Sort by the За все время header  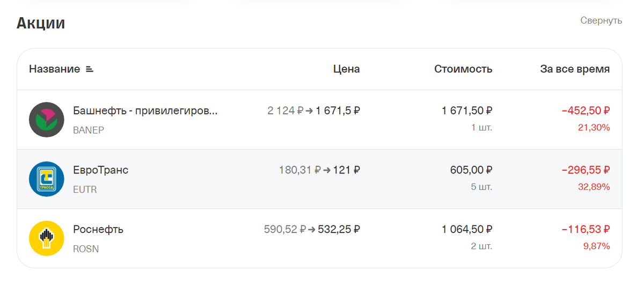click(x=575, y=69)
